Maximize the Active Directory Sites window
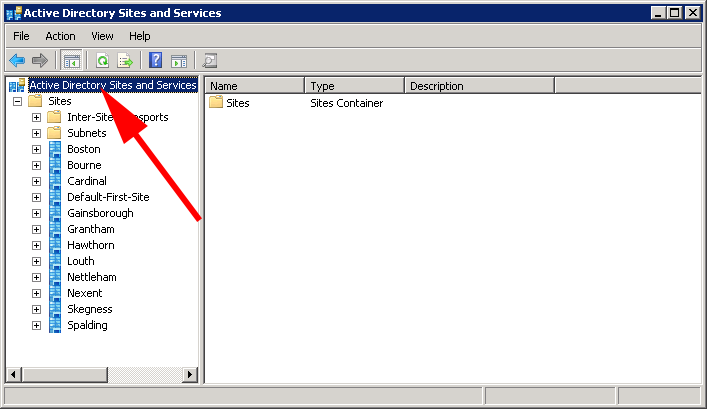The width and height of the screenshot is (707, 409). point(675,13)
